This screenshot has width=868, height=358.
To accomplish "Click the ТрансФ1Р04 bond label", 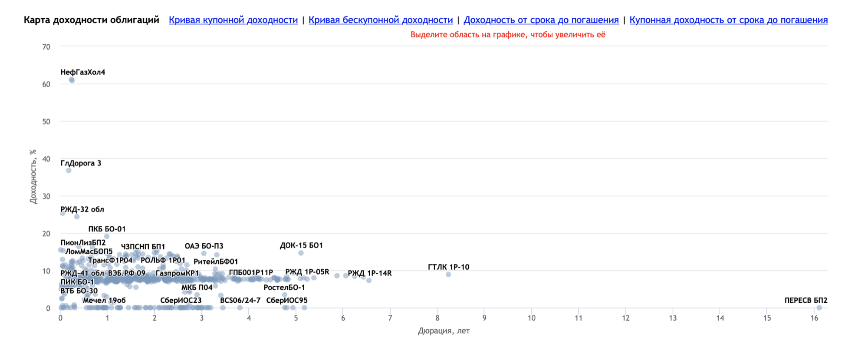I will tap(110, 260).
